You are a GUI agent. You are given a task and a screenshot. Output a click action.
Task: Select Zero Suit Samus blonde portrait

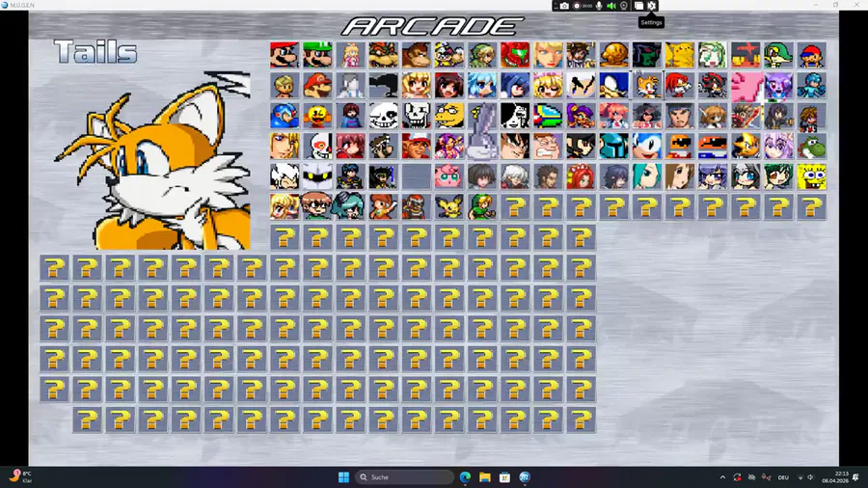548,55
